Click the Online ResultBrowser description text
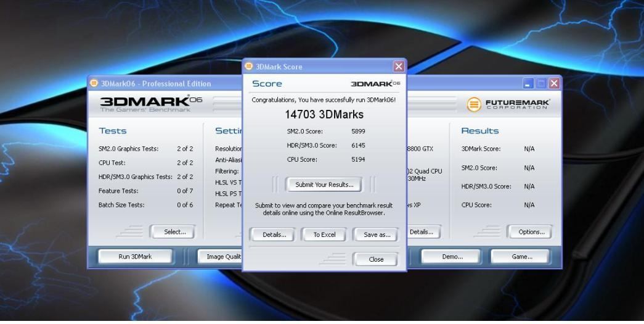This screenshot has height=324, width=644. [x=324, y=209]
